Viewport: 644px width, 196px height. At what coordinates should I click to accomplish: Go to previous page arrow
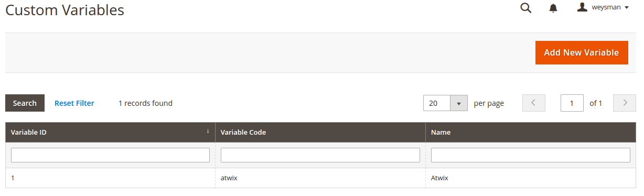coord(534,103)
